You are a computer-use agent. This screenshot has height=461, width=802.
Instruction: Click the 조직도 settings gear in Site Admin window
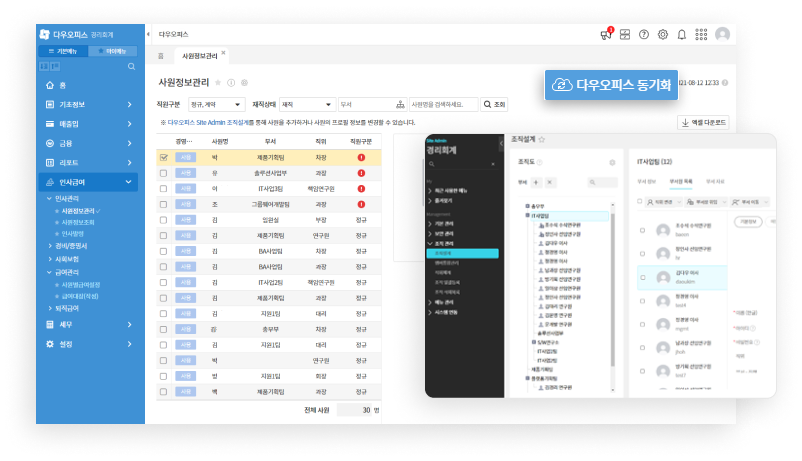pos(612,163)
